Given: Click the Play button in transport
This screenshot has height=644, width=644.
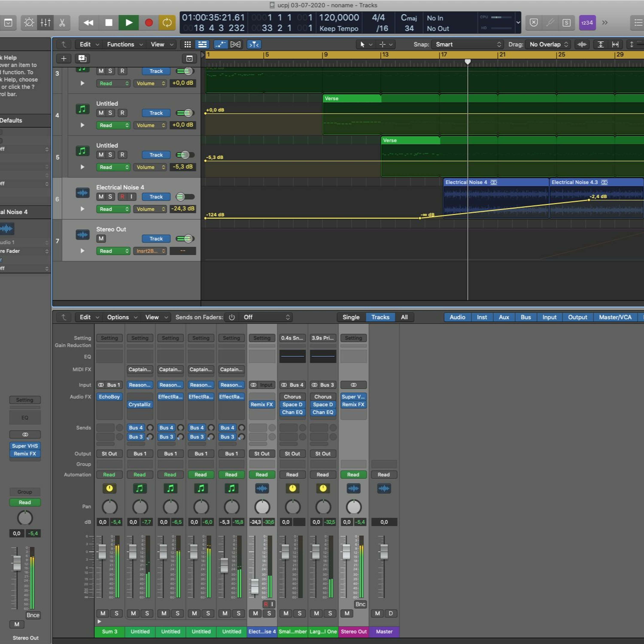Looking at the screenshot, I should click(129, 23).
